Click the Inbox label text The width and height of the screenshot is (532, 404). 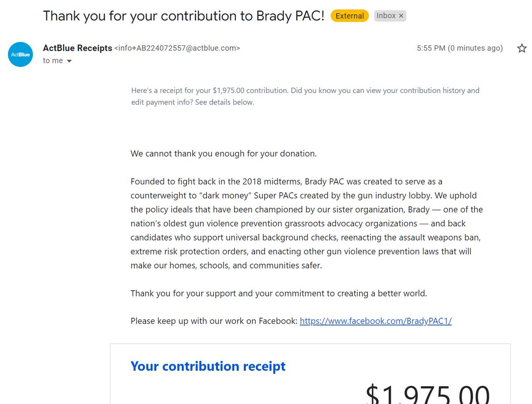[386, 16]
